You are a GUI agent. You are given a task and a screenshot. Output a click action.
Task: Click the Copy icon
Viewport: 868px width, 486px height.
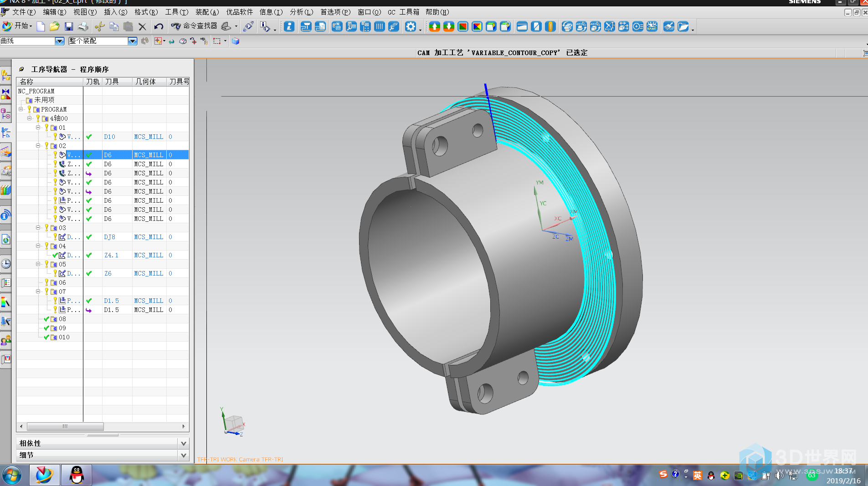(114, 26)
